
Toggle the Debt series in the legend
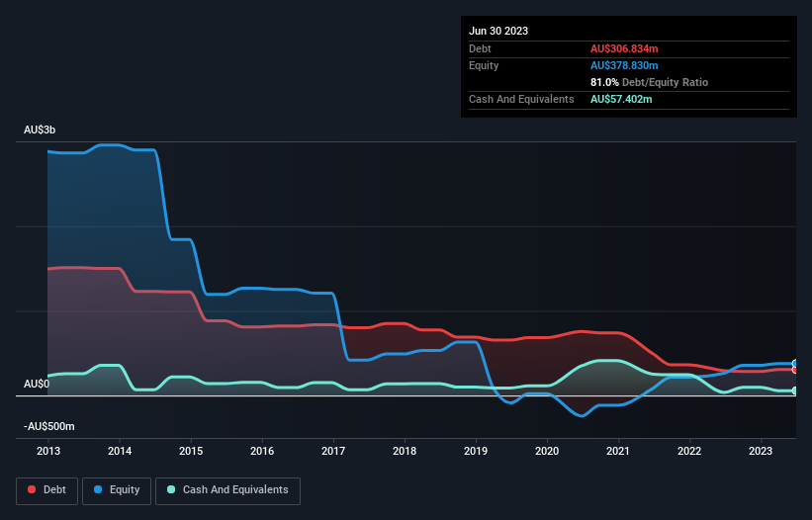[x=46, y=490]
